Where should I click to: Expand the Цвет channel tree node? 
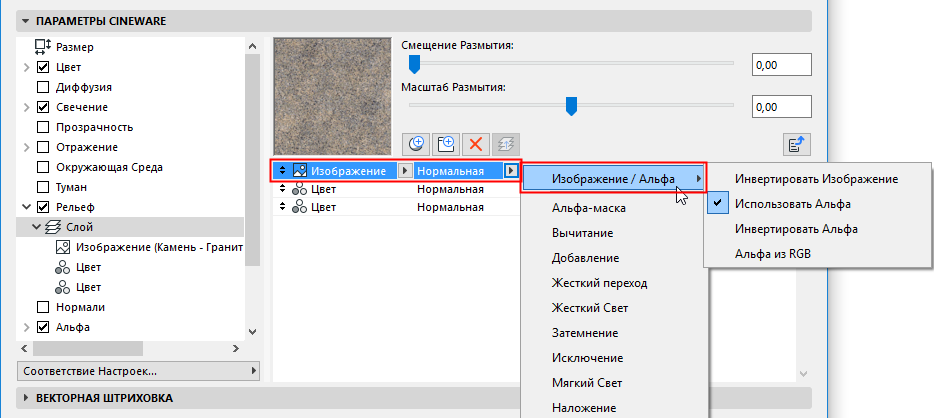(26, 67)
